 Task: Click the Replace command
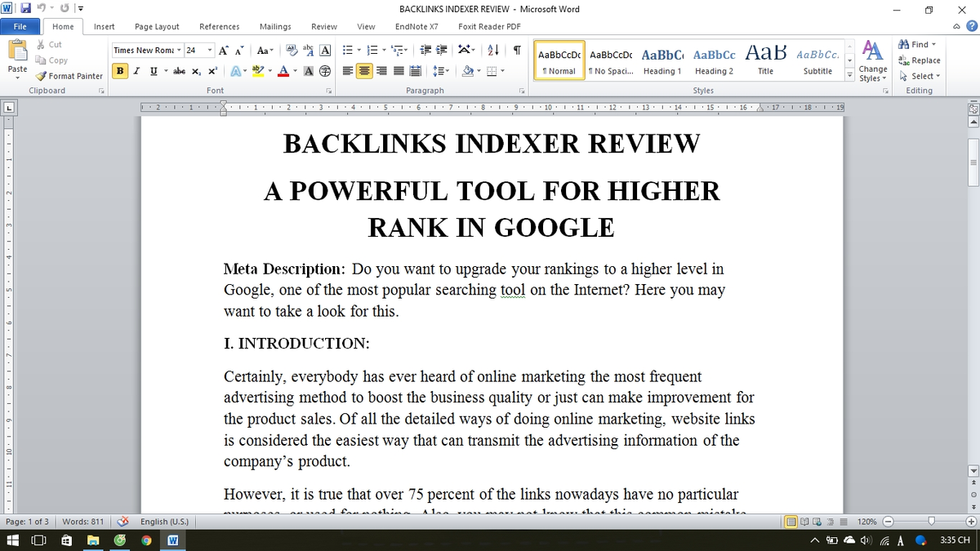(919, 60)
